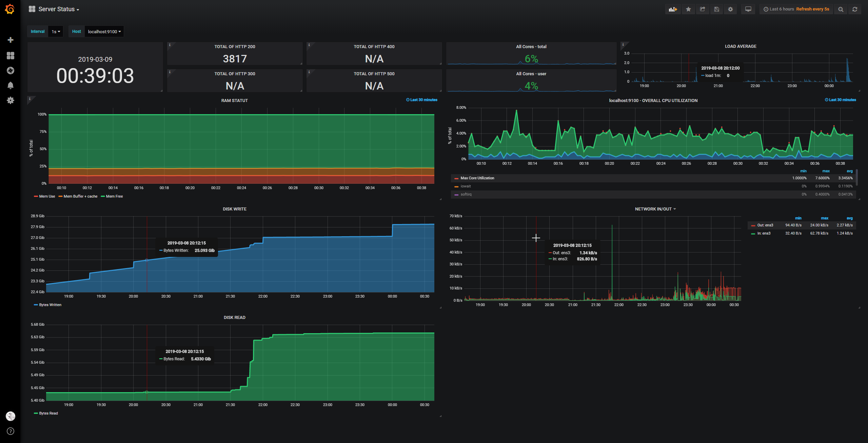Open the Create plus menu in sidebar

(x=11, y=40)
